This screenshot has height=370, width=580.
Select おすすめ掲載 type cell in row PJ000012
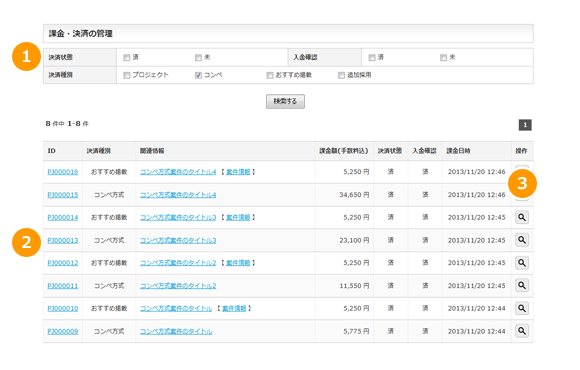[x=109, y=263]
